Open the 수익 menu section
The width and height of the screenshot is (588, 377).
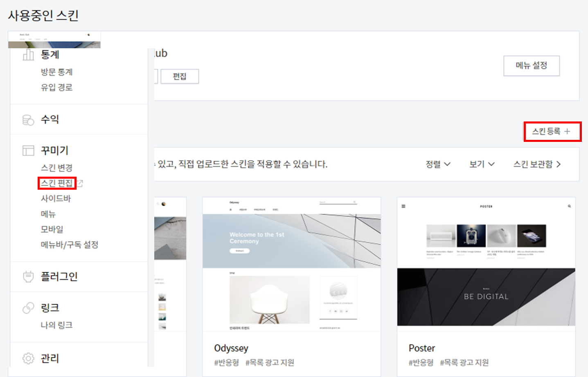point(50,119)
